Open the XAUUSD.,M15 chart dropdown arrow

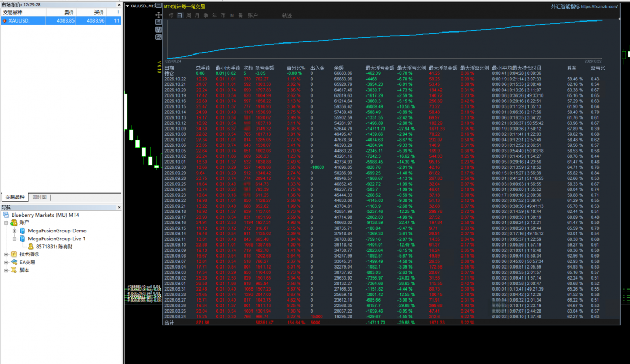[x=127, y=6]
